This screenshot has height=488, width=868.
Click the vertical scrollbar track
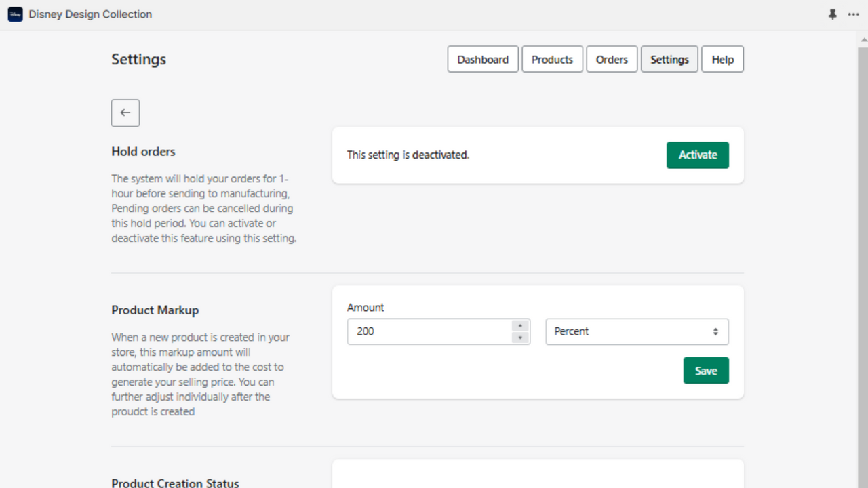(863, 271)
